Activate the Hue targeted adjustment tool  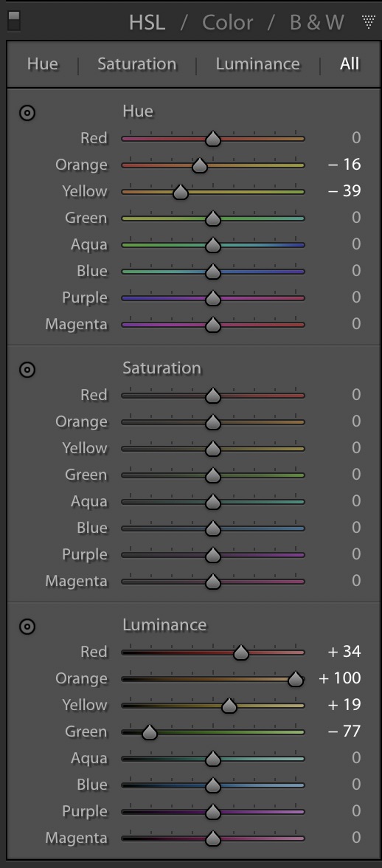[27, 113]
